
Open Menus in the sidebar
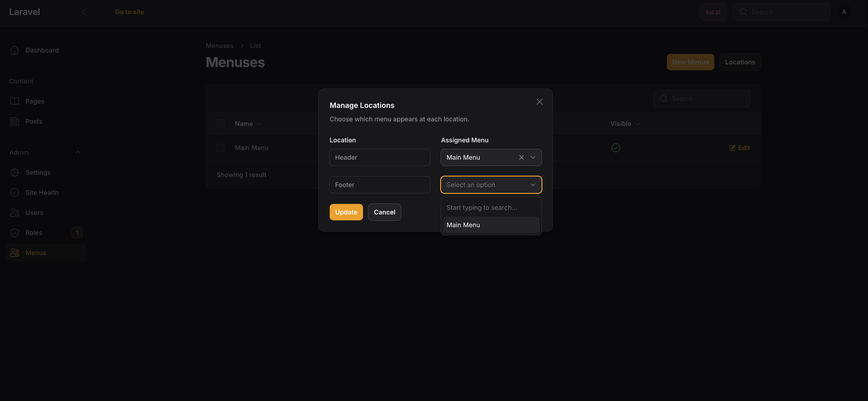tap(36, 253)
